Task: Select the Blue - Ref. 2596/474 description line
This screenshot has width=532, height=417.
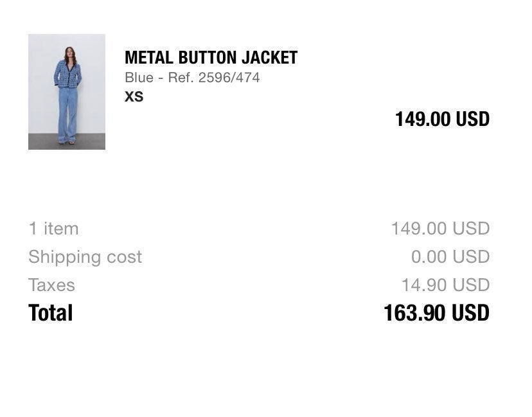Action: tap(192, 78)
